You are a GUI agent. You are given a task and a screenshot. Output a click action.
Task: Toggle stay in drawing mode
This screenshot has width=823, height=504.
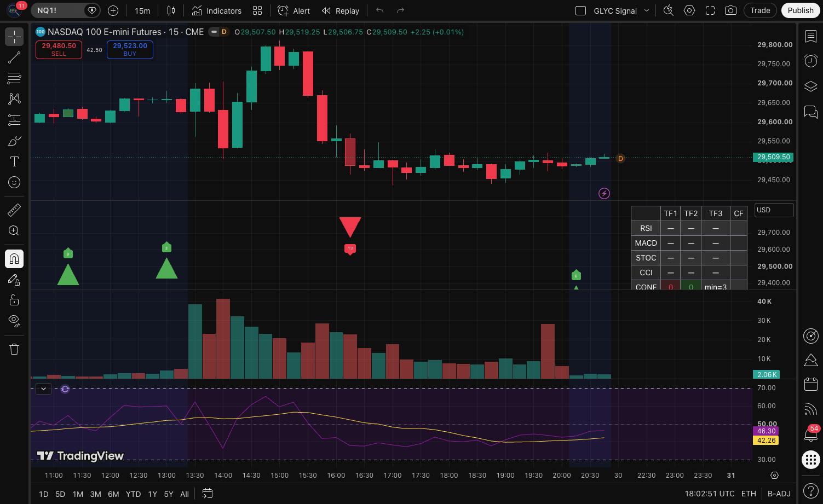[x=14, y=280]
